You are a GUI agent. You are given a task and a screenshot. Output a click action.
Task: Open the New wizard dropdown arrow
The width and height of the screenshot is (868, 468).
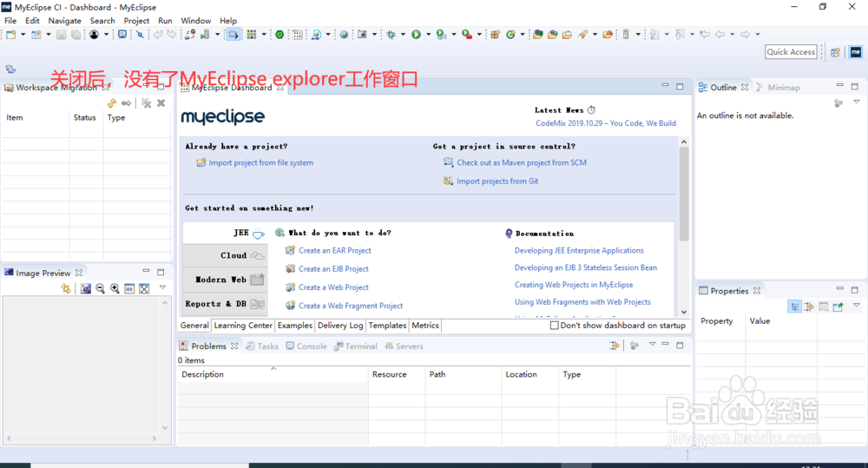coord(23,35)
